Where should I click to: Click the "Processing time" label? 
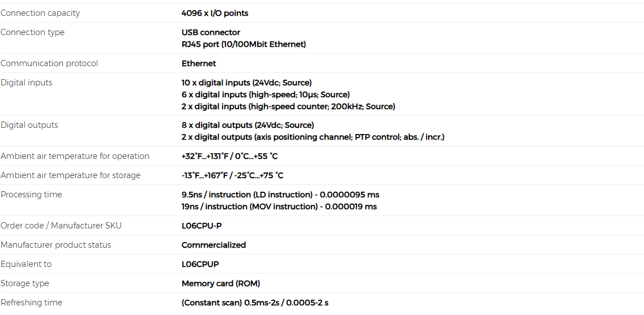point(31,195)
